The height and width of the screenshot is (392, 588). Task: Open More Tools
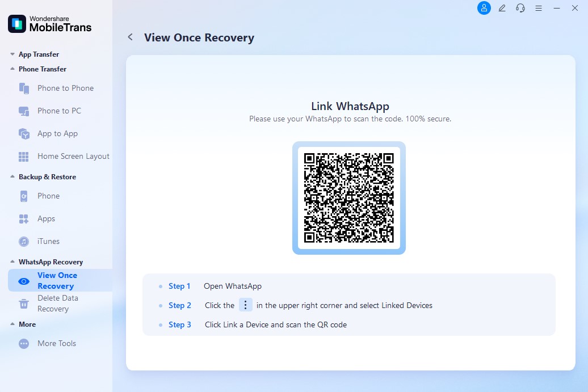[56, 343]
